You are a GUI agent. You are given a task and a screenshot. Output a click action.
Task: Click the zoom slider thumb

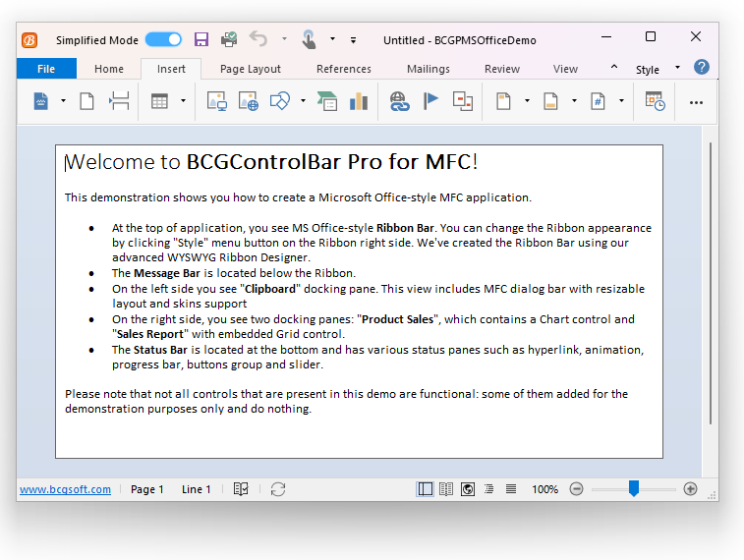[x=634, y=488]
